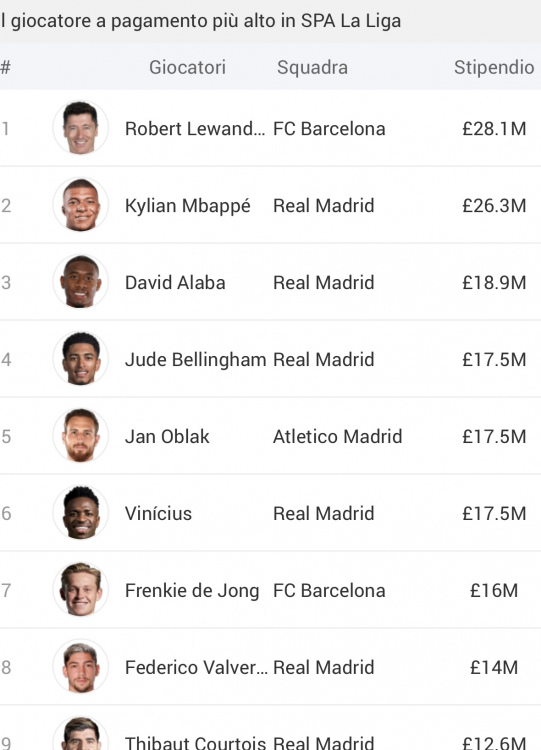Select Atletico Madrid team link
This screenshot has height=750, width=541.
tap(337, 436)
